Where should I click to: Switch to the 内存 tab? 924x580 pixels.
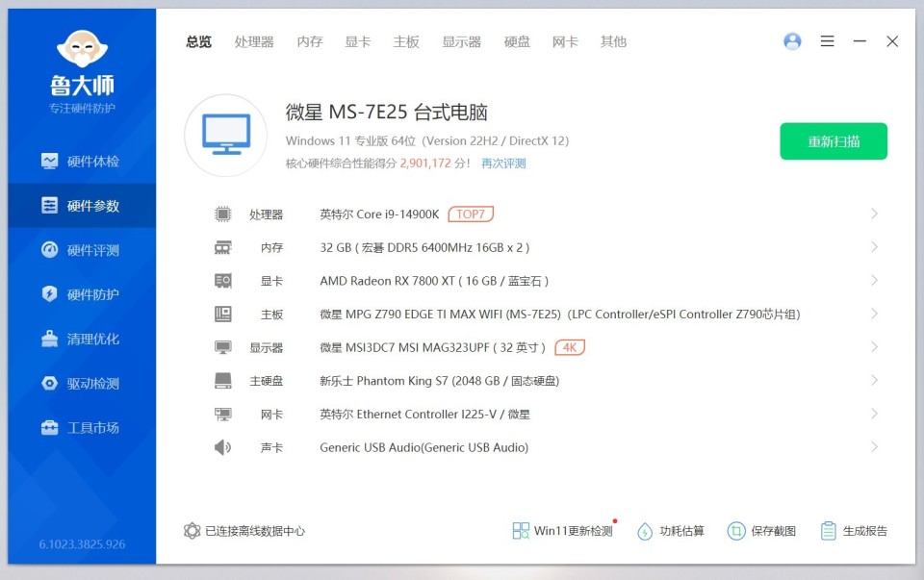pyautogui.click(x=310, y=41)
